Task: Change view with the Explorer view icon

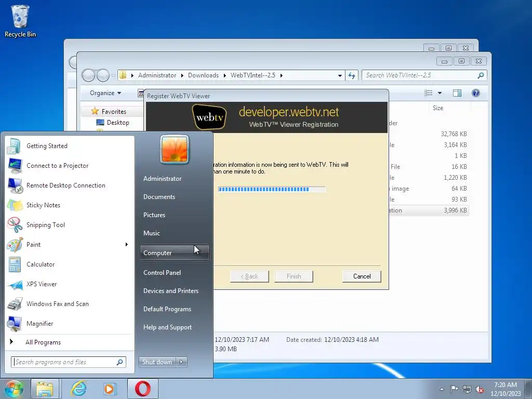Action: (429, 93)
